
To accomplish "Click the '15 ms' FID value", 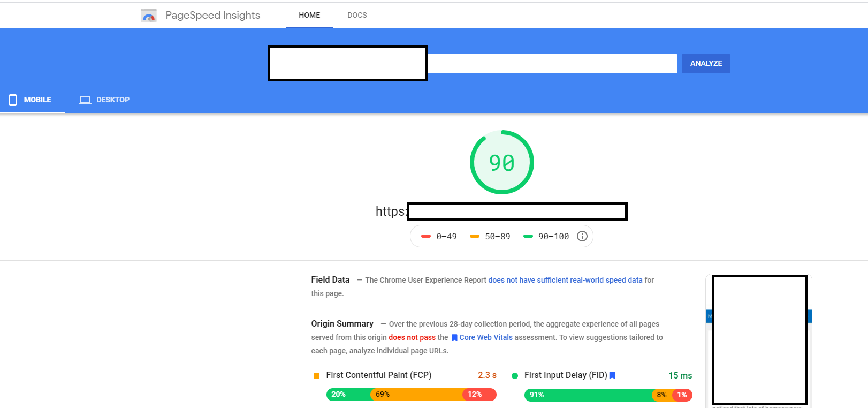I will (x=680, y=376).
